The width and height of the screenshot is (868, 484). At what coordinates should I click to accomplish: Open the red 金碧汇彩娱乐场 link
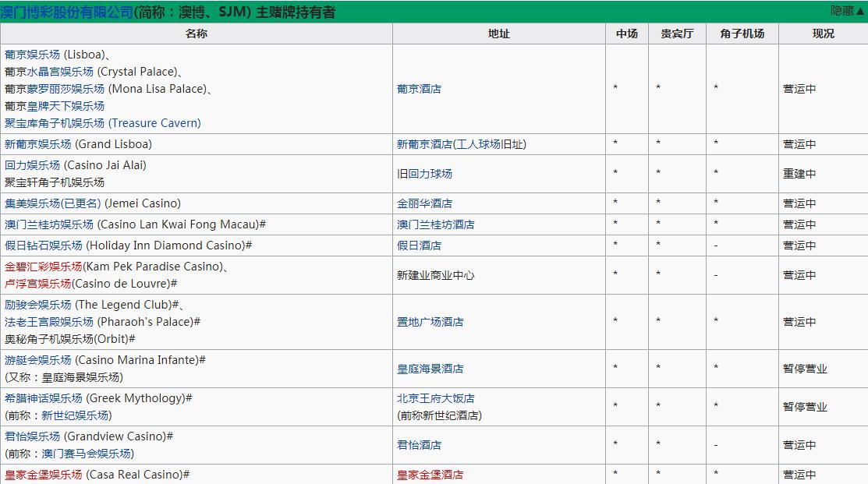[43, 266]
